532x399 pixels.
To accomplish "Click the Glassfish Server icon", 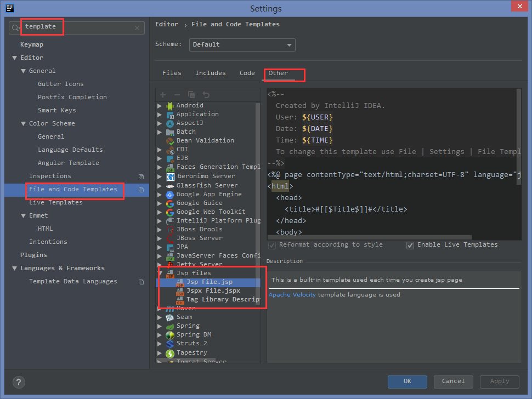I will 170,186.
